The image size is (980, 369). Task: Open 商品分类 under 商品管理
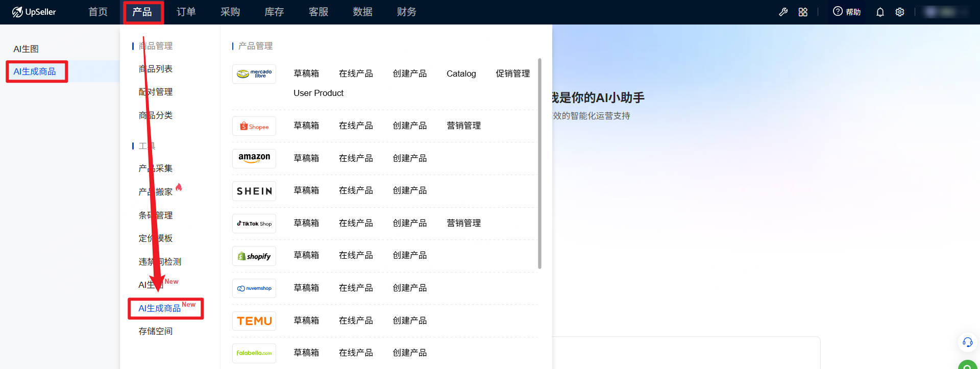tap(156, 115)
